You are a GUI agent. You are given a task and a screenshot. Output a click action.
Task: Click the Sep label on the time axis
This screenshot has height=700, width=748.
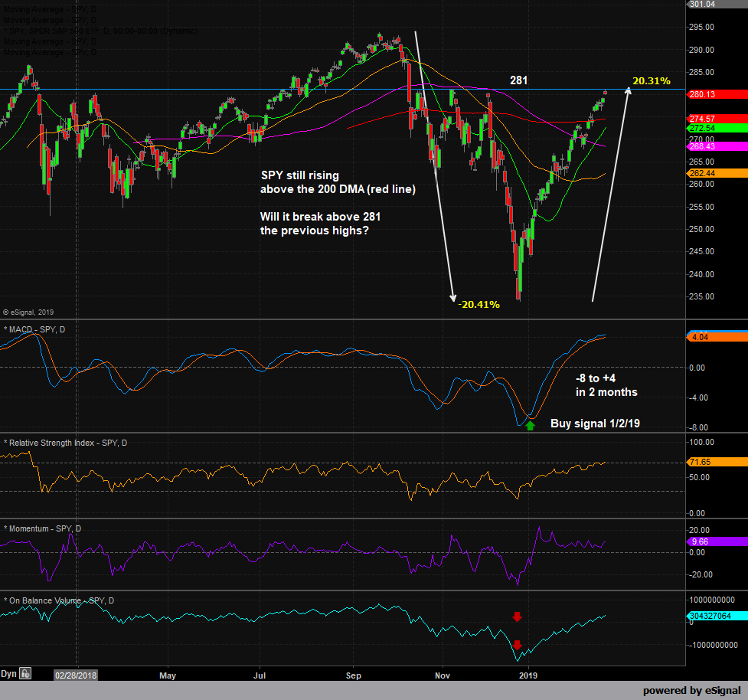pos(354,675)
